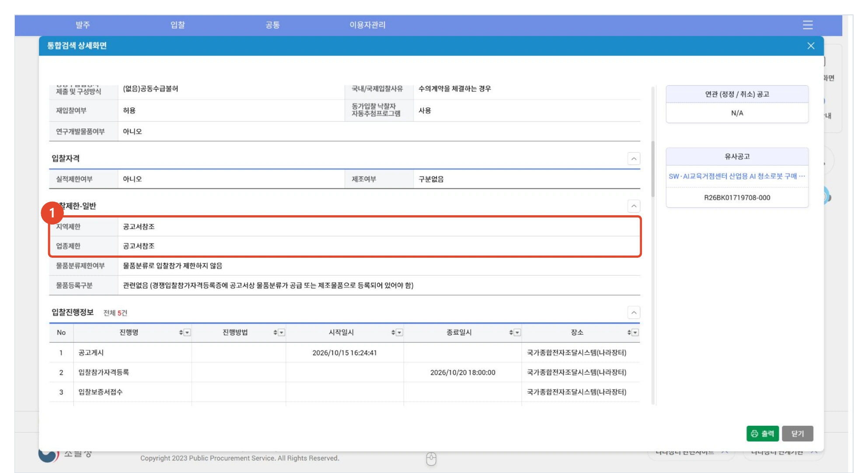
Task: Click the 지역제한 공고서참조 value
Action: coord(139,227)
